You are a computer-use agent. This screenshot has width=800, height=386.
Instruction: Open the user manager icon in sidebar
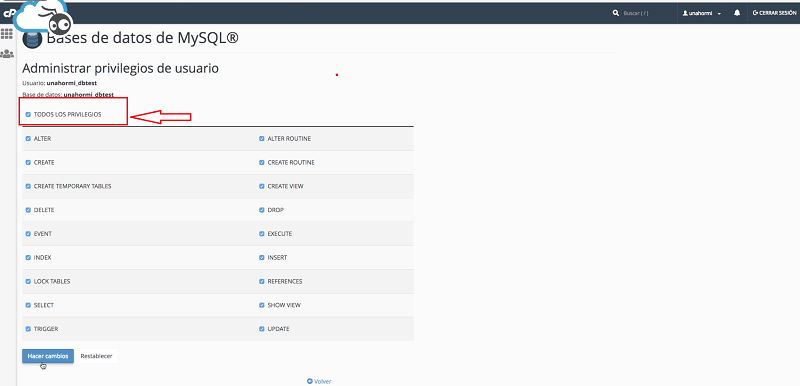(7, 54)
